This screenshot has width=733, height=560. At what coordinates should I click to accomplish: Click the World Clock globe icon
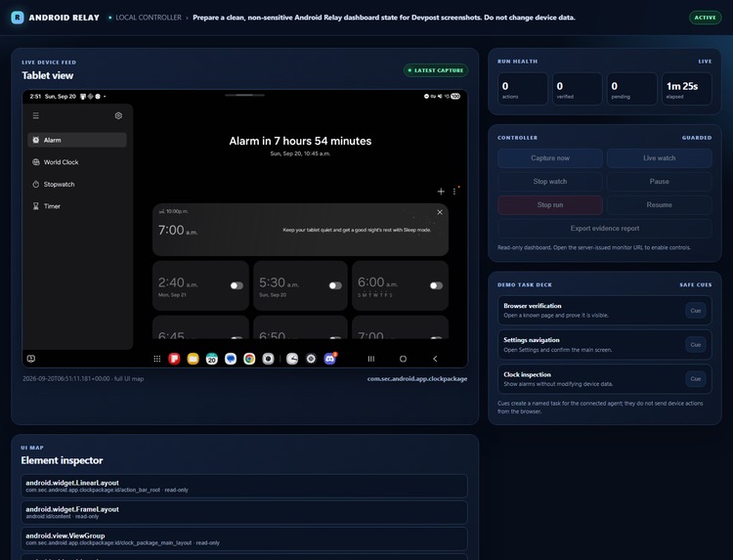point(36,162)
